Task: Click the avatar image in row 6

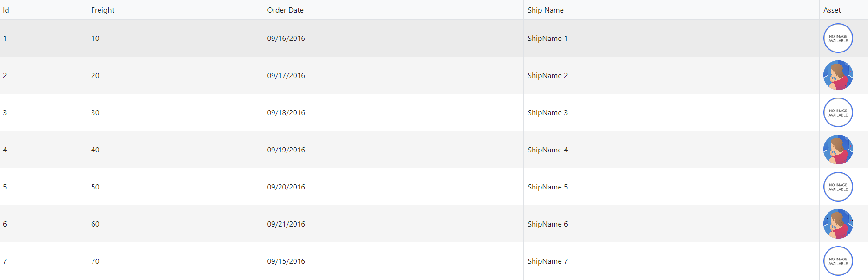Action: click(838, 224)
